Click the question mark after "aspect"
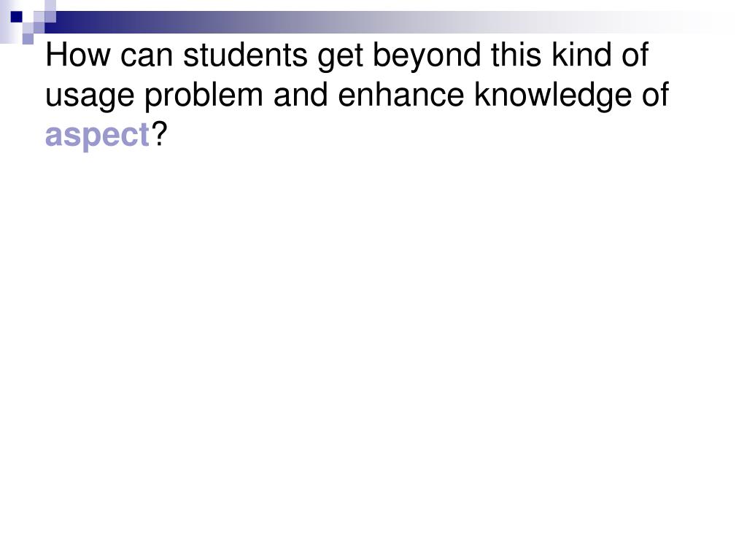This screenshot has height=560, width=747. pyautogui.click(x=160, y=134)
